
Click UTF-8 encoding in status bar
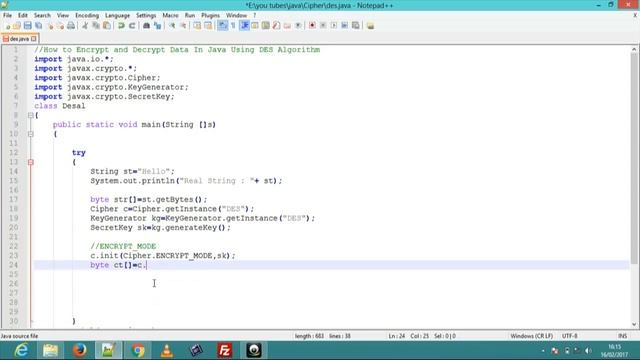coord(569,336)
